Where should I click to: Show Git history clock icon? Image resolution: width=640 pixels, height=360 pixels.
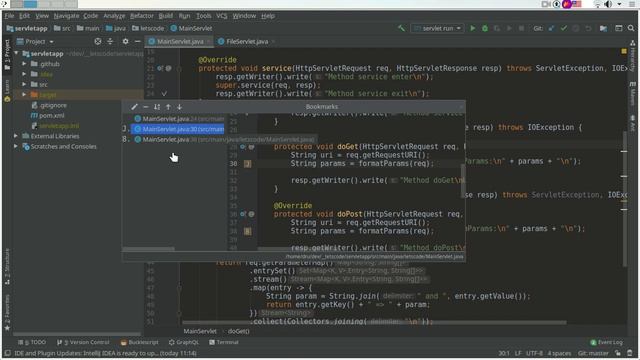pos(576,28)
